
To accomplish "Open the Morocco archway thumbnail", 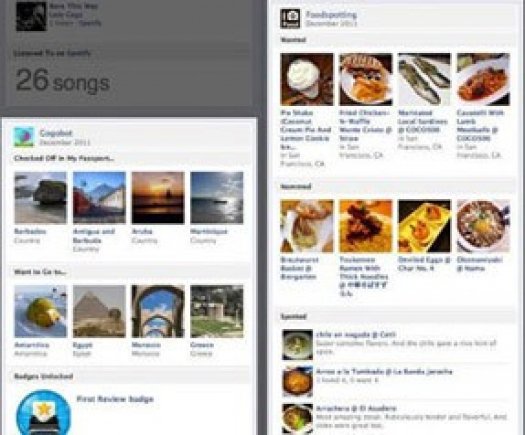I will [x=158, y=311].
